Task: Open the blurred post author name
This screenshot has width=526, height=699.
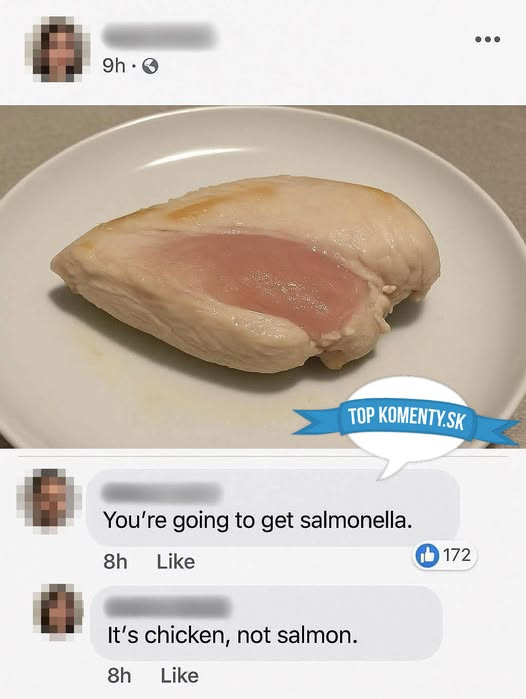Action: coord(160,35)
